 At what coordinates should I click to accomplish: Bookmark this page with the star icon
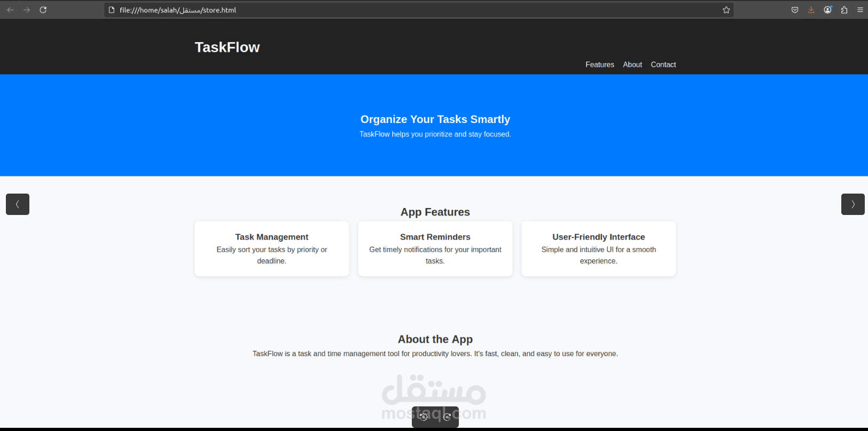coord(726,10)
